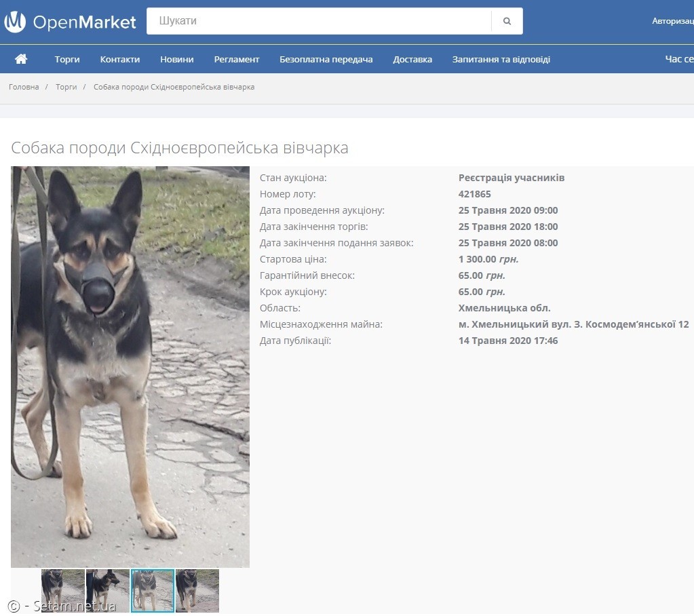Click publication date 14 Травня 2020 17:46
The width and height of the screenshot is (694, 616).
click(x=508, y=341)
